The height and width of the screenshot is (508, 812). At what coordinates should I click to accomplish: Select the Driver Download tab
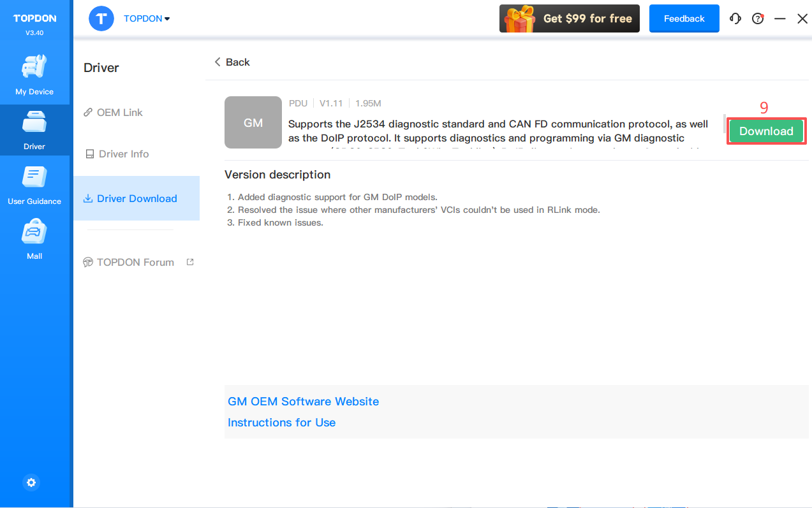[x=137, y=198]
